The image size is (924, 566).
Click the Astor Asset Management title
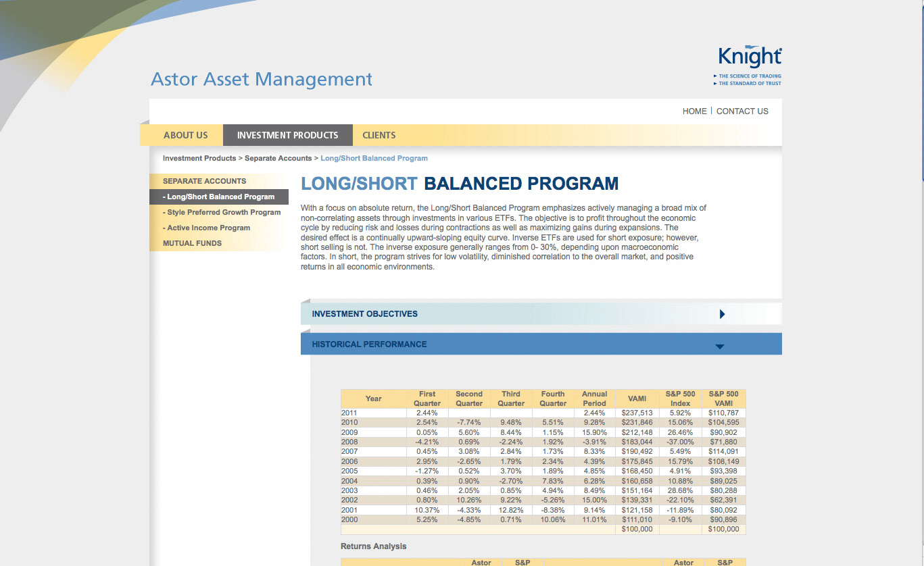pos(261,79)
